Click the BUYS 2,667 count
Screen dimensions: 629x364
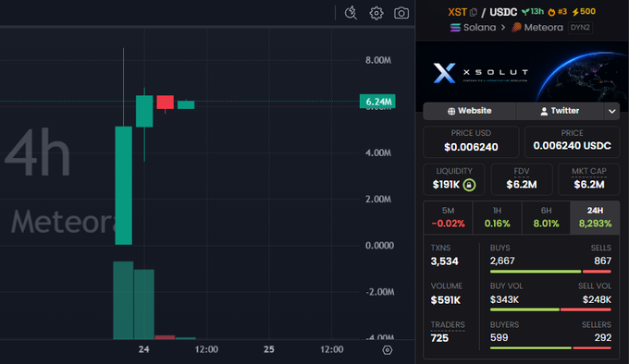coord(502,261)
